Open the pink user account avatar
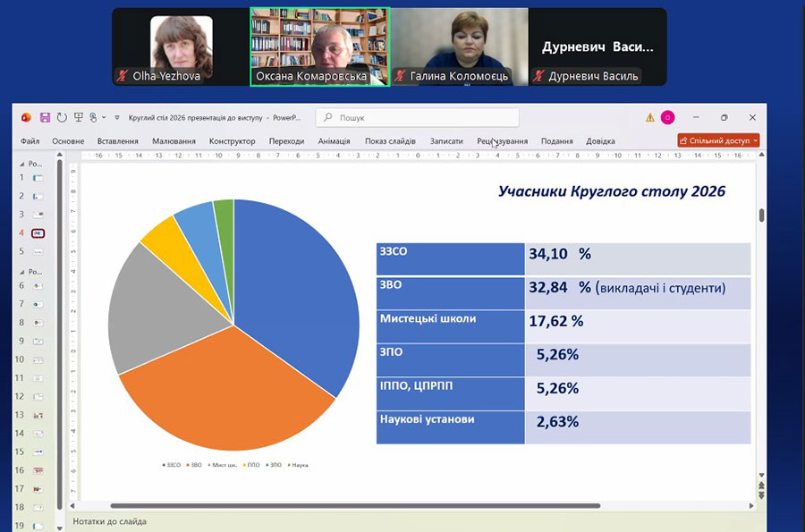Viewport: 805px width, 532px height. coord(667,117)
